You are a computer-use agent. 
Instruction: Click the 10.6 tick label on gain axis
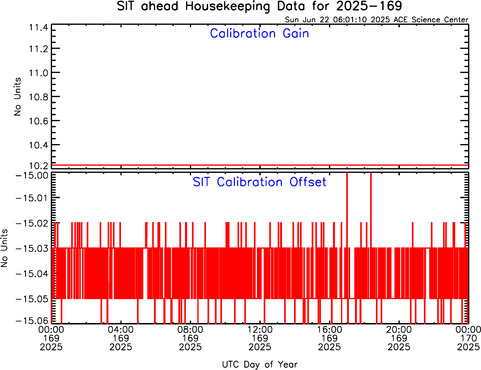point(39,121)
